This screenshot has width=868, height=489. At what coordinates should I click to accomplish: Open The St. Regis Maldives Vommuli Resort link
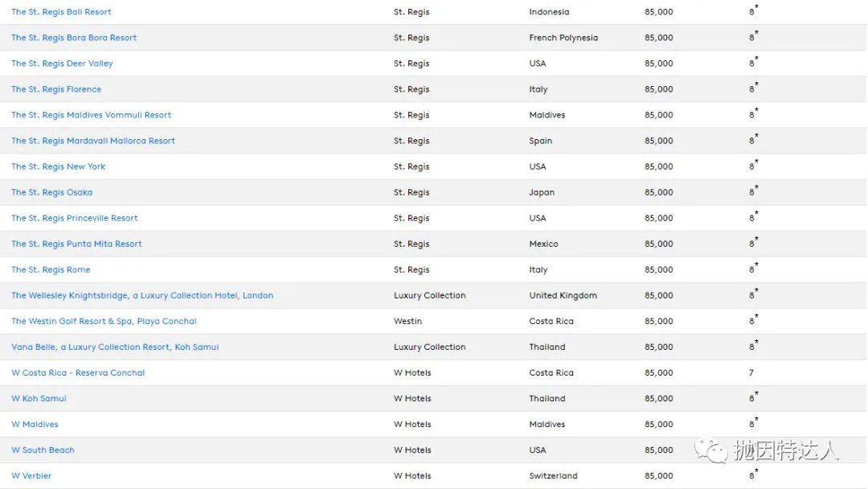(92, 115)
